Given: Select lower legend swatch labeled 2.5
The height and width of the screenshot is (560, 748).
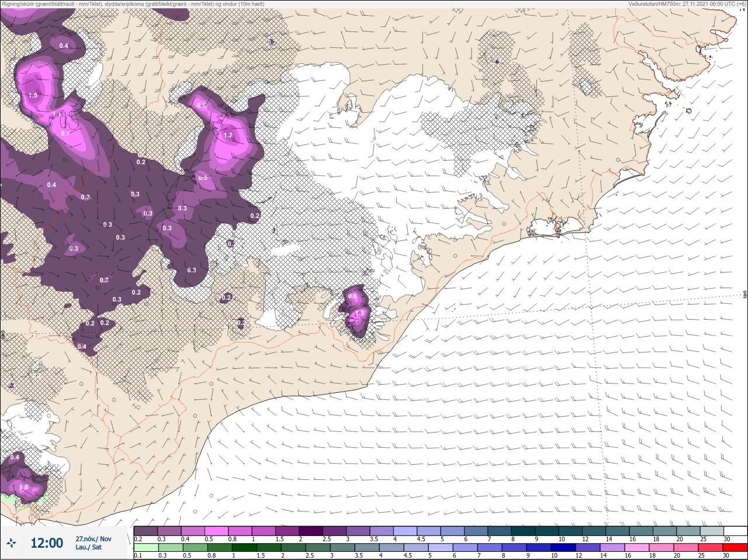Looking at the screenshot, I should (318, 547).
